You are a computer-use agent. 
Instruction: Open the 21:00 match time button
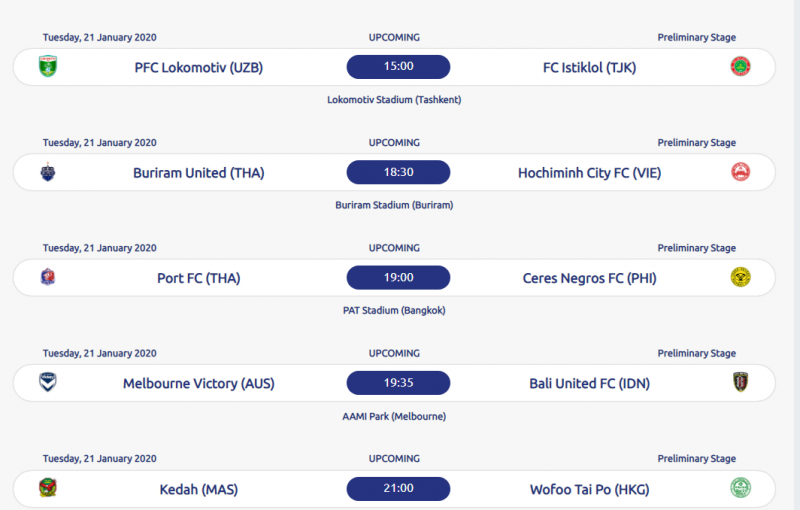[398, 489]
